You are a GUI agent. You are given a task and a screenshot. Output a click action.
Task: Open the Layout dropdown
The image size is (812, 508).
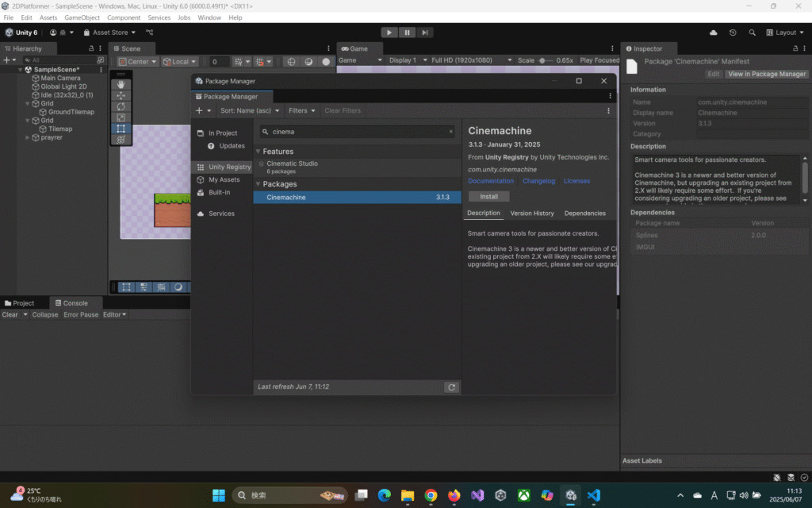pos(785,32)
